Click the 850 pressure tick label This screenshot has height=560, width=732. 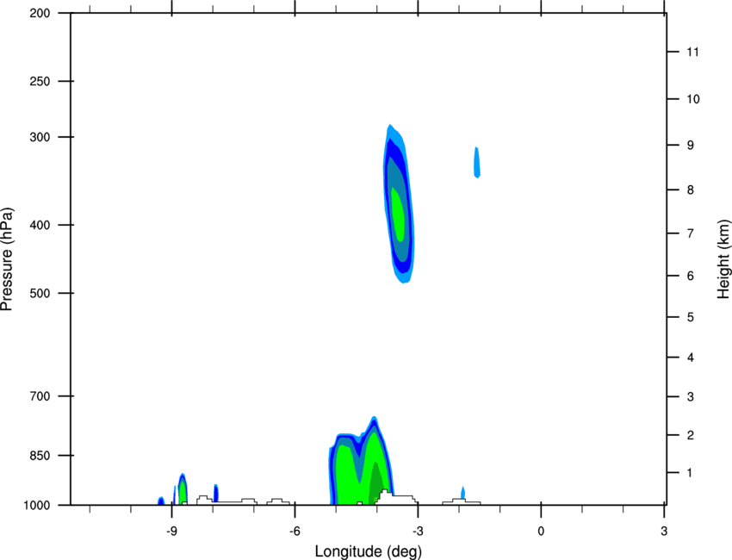(x=40, y=456)
